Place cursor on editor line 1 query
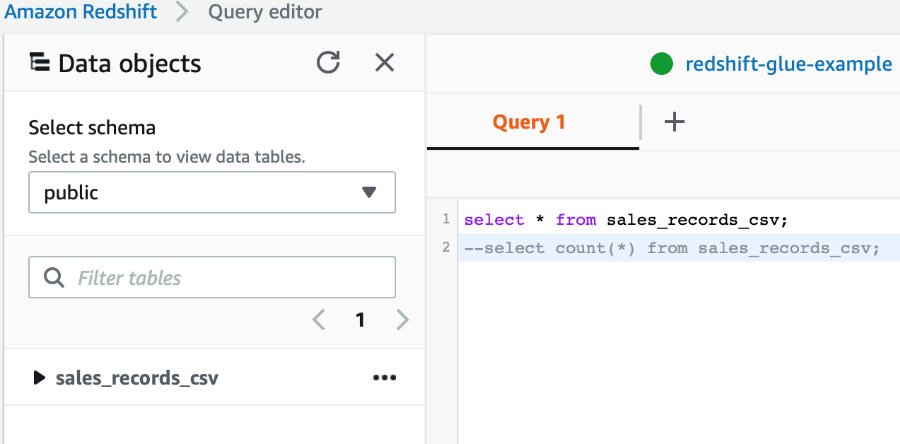Screen dimensions: 900x444 coord(626,220)
